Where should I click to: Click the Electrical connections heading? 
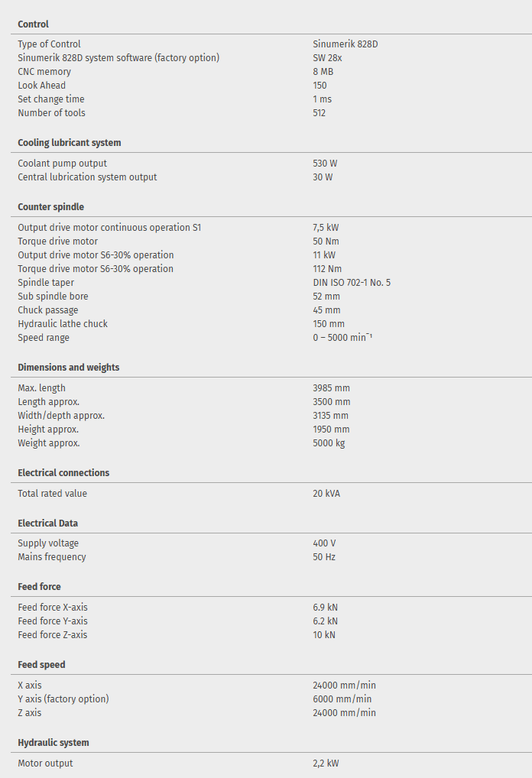point(63,473)
